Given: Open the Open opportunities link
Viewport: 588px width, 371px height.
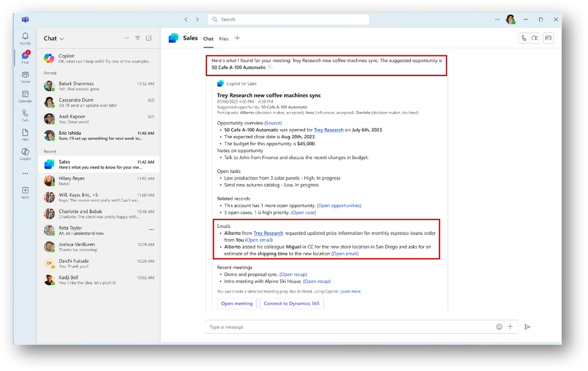Looking at the screenshot, I should point(339,206).
